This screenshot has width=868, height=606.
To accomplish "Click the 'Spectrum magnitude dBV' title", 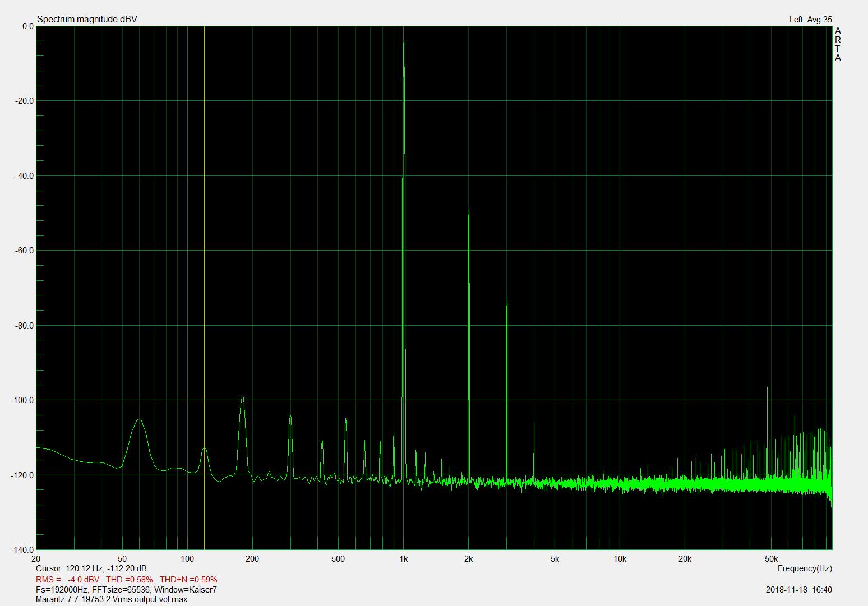I will point(87,20).
